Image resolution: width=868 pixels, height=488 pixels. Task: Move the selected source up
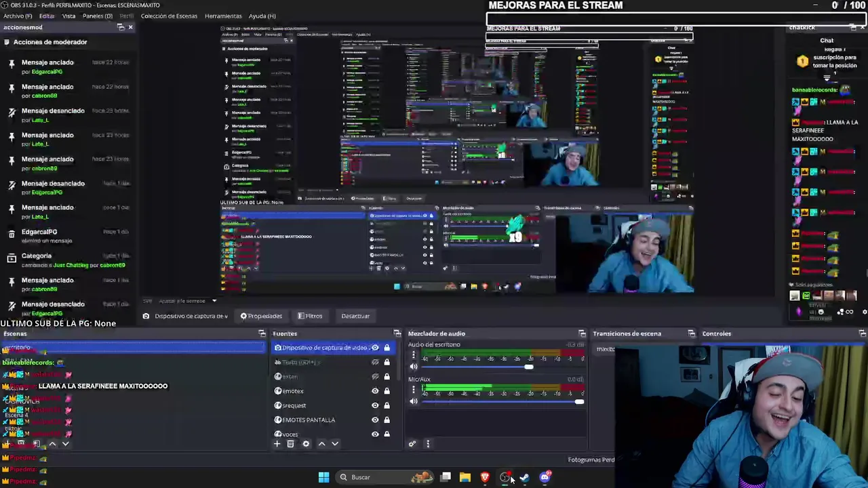point(321,444)
